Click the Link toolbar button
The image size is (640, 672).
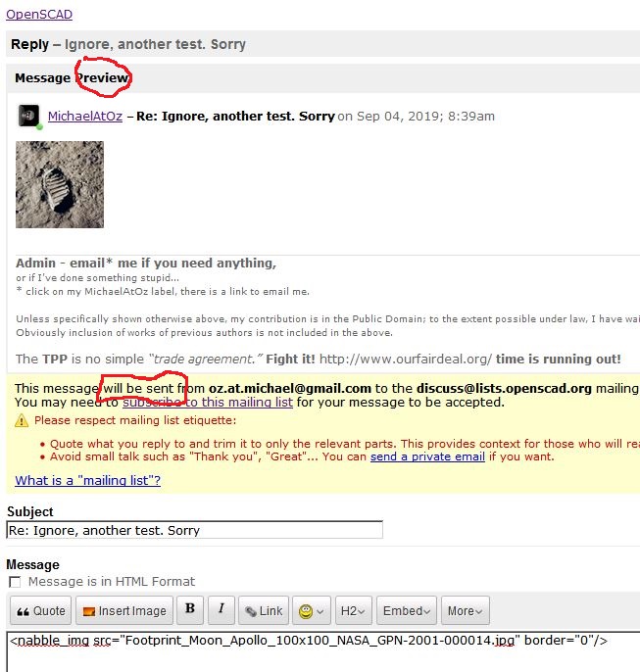[263, 610]
